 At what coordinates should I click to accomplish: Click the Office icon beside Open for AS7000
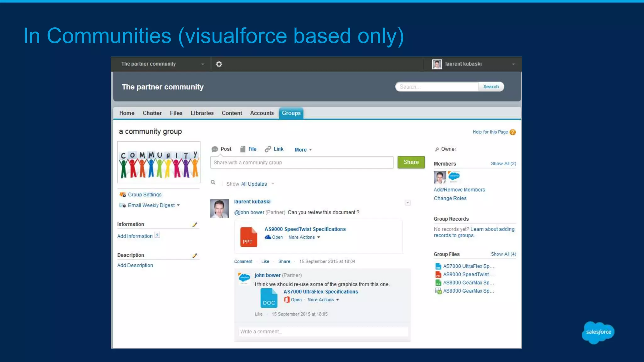pyautogui.click(x=287, y=300)
